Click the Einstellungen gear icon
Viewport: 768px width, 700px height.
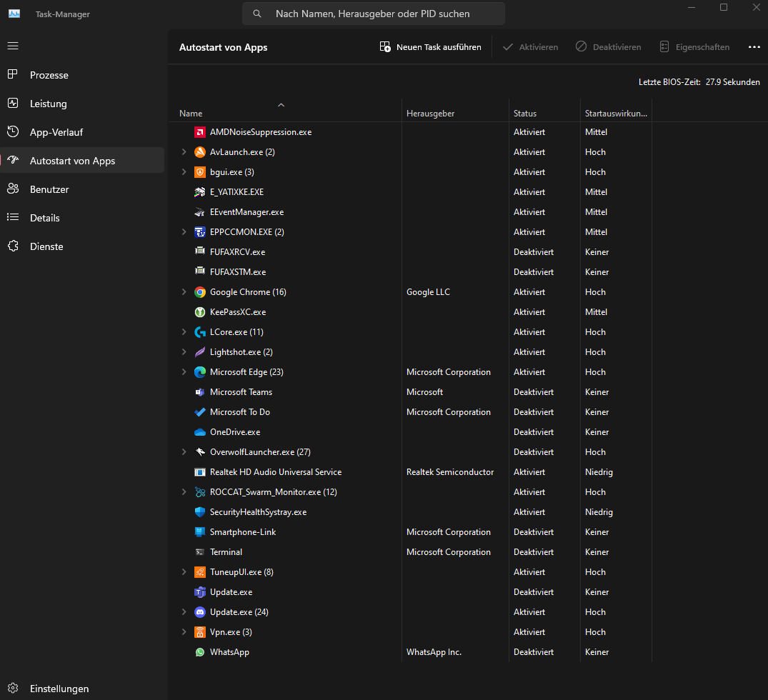[x=14, y=689]
